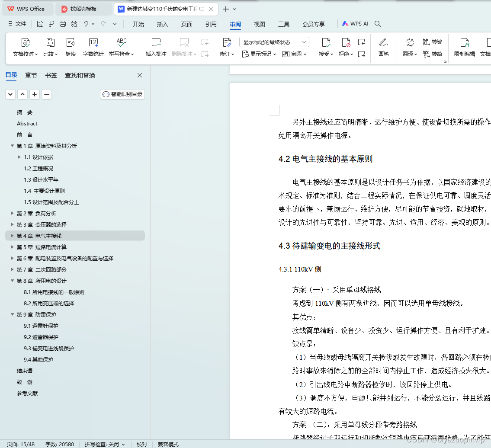Convert text with 简转繁

[x=433, y=42]
